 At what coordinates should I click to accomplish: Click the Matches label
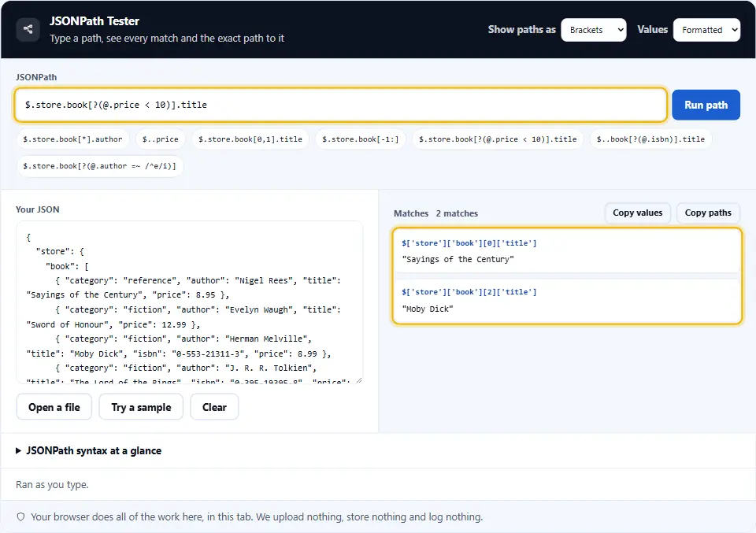click(x=411, y=213)
